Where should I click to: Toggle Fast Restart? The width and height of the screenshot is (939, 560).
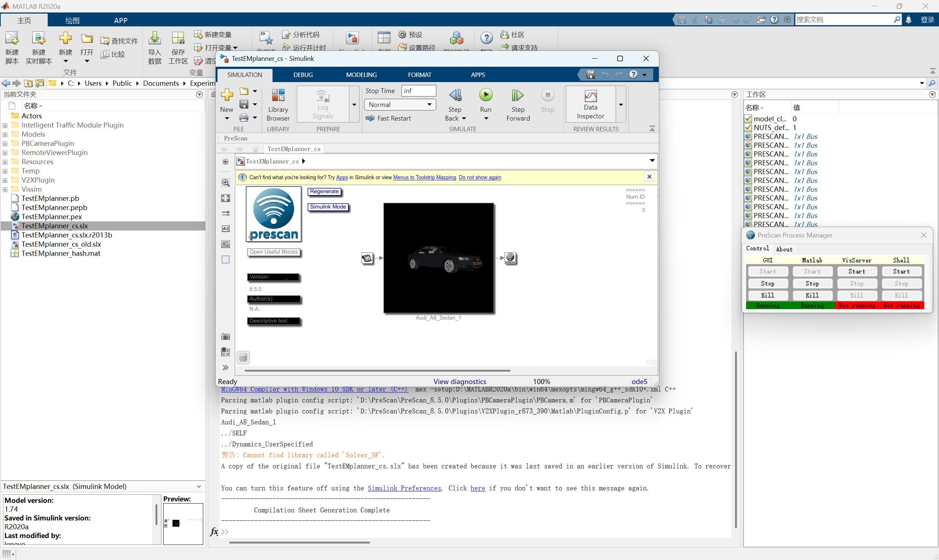click(388, 118)
